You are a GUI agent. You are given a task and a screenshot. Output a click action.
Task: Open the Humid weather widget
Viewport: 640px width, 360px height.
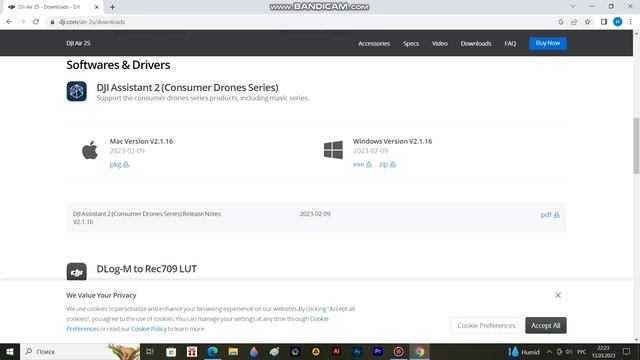[524, 351]
